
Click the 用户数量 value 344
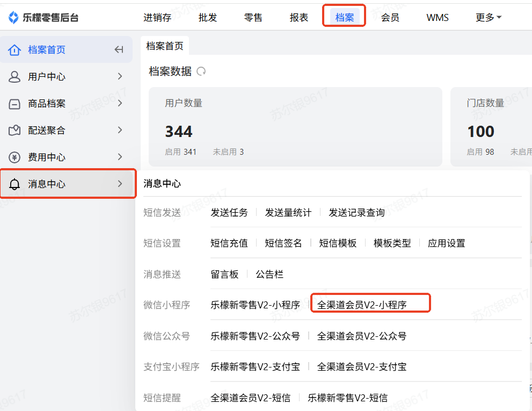[179, 132]
